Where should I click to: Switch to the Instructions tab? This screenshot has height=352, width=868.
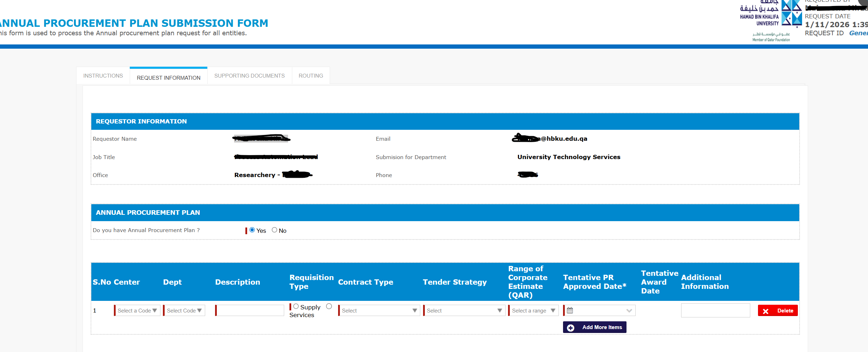click(x=103, y=76)
